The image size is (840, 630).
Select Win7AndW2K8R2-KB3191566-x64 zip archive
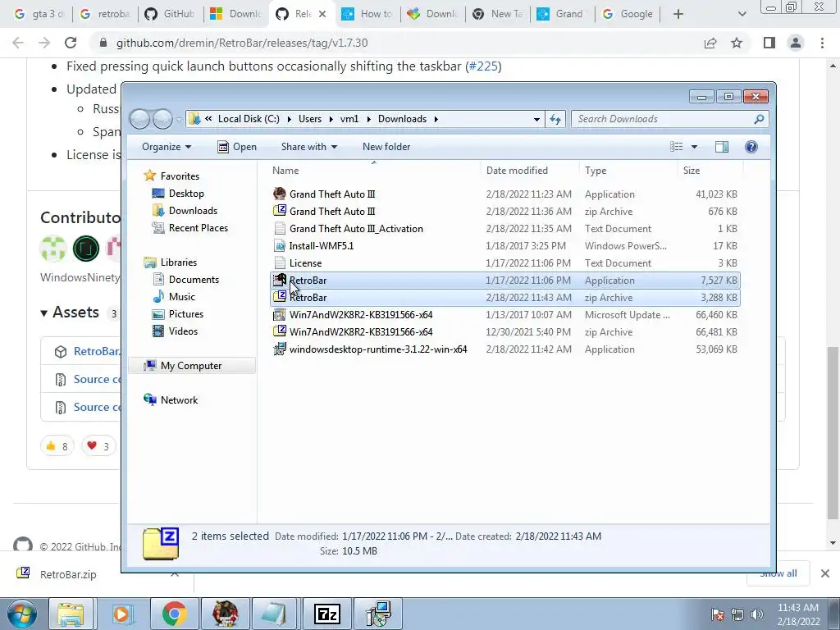pos(504,331)
